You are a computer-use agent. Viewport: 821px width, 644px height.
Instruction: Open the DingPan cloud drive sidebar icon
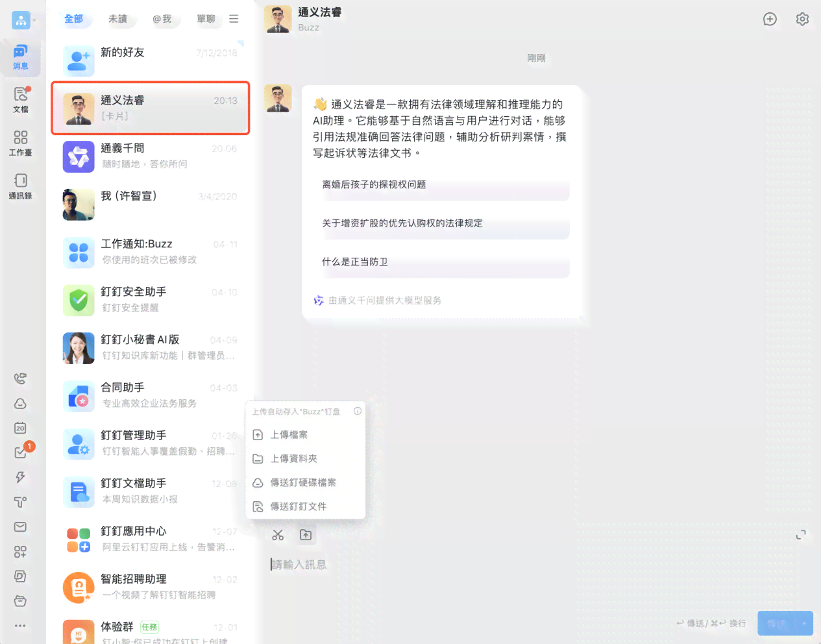21,403
